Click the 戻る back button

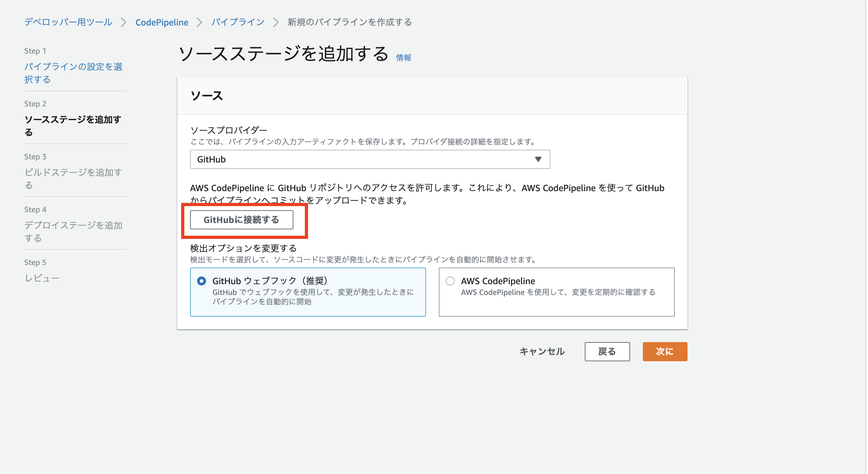click(607, 351)
